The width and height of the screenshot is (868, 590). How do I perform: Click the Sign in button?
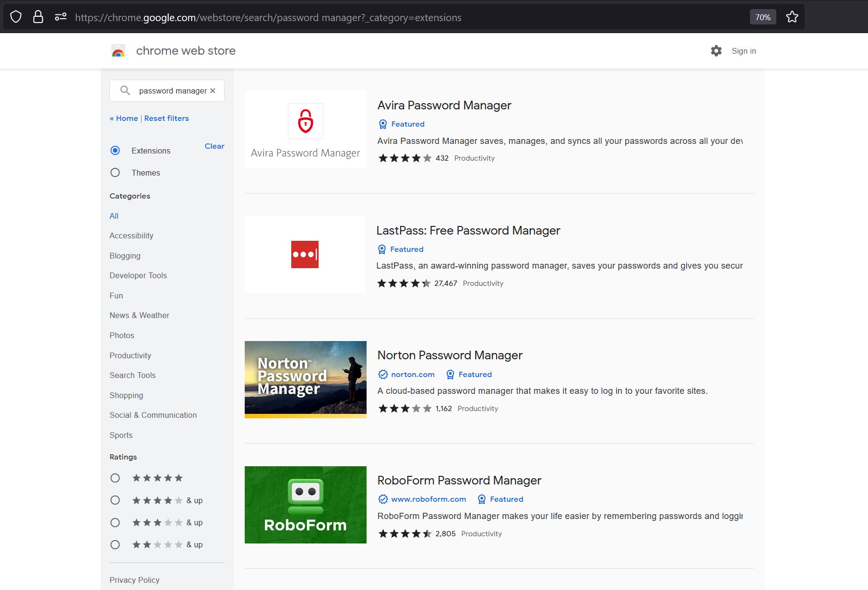[x=743, y=50]
